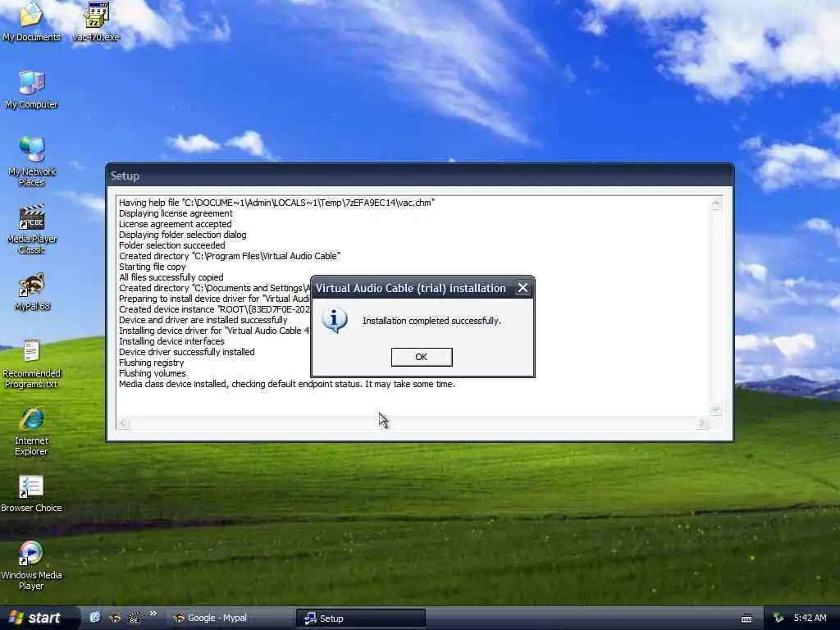Click the Setup log scroll left arrow

click(x=123, y=423)
